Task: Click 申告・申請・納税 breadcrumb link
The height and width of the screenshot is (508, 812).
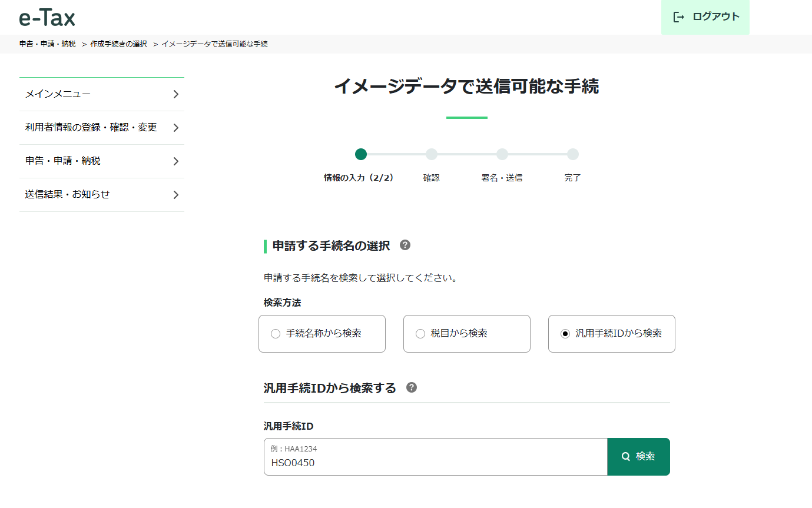Action: [47, 44]
